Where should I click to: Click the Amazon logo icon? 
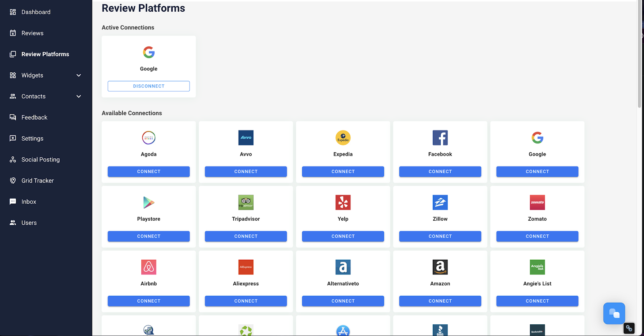440,267
